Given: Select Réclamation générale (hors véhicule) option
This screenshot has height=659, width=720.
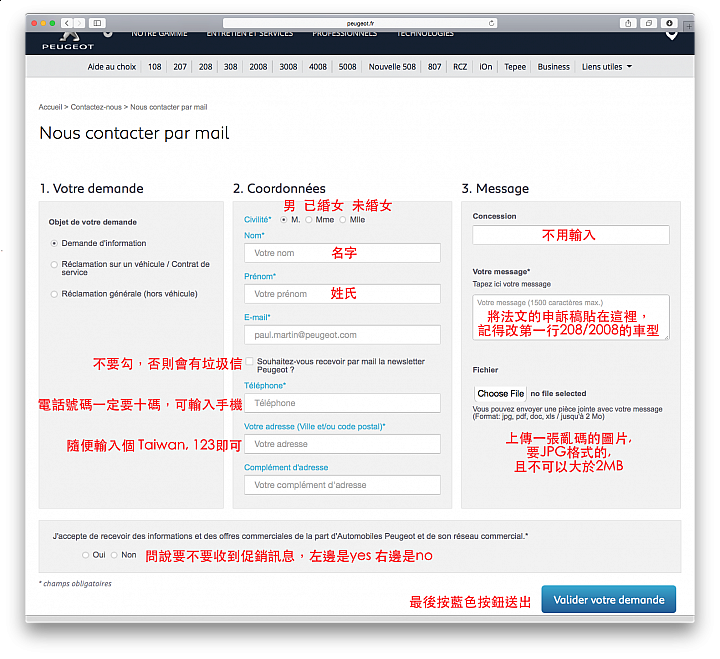Looking at the screenshot, I should (54, 294).
